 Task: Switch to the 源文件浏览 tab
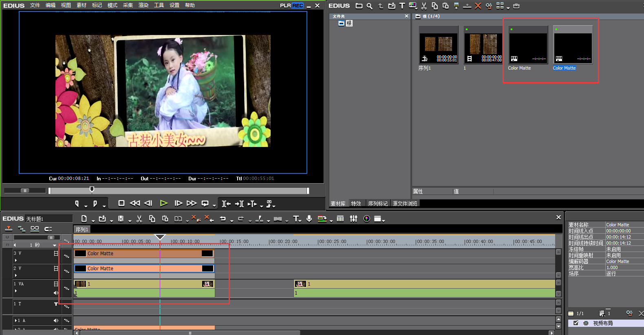pos(404,204)
